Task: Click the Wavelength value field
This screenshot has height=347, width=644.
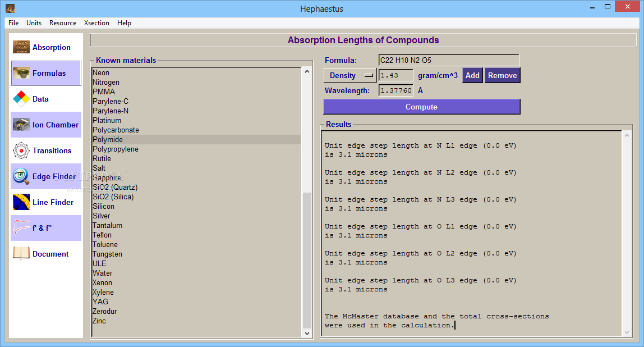Action: [x=395, y=90]
